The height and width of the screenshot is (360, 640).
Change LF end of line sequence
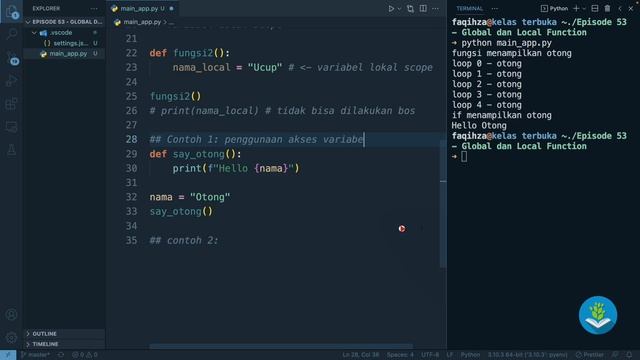point(450,355)
